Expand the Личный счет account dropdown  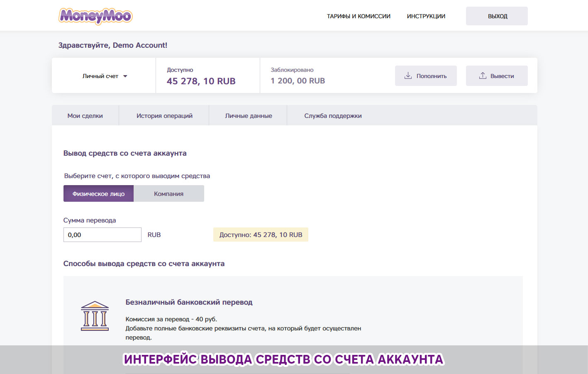click(x=105, y=76)
